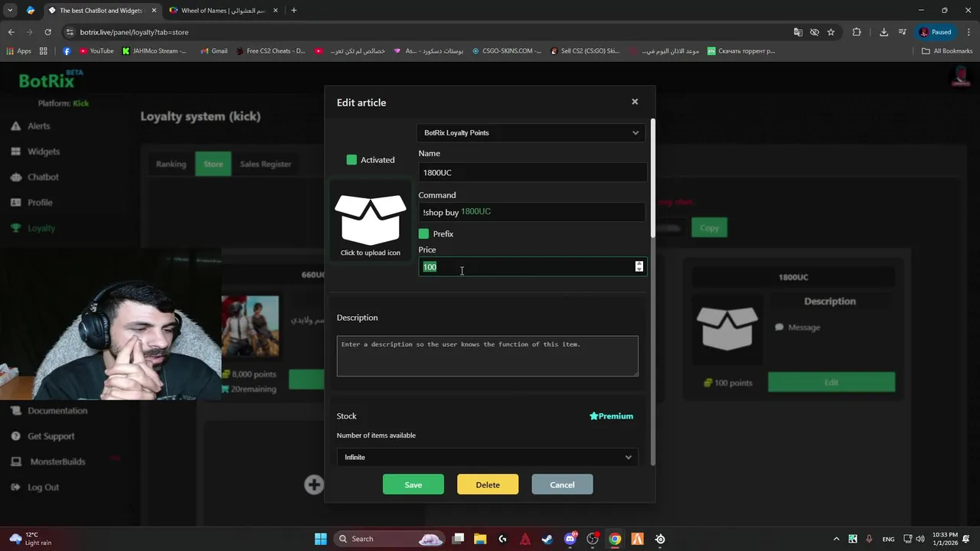Open a new browser tab with plus

[x=294, y=11]
